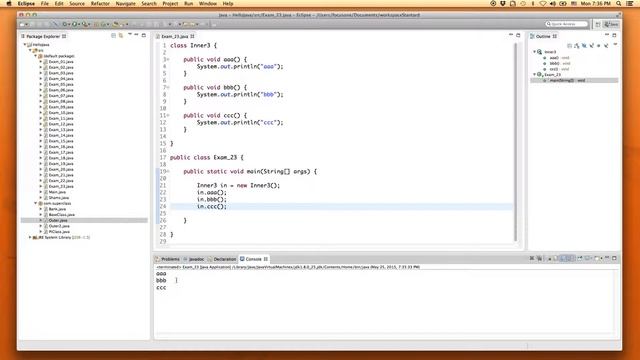This screenshot has width=640, height=360.
Task: Select bbb() method in Outline
Action: tap(560, 63)
